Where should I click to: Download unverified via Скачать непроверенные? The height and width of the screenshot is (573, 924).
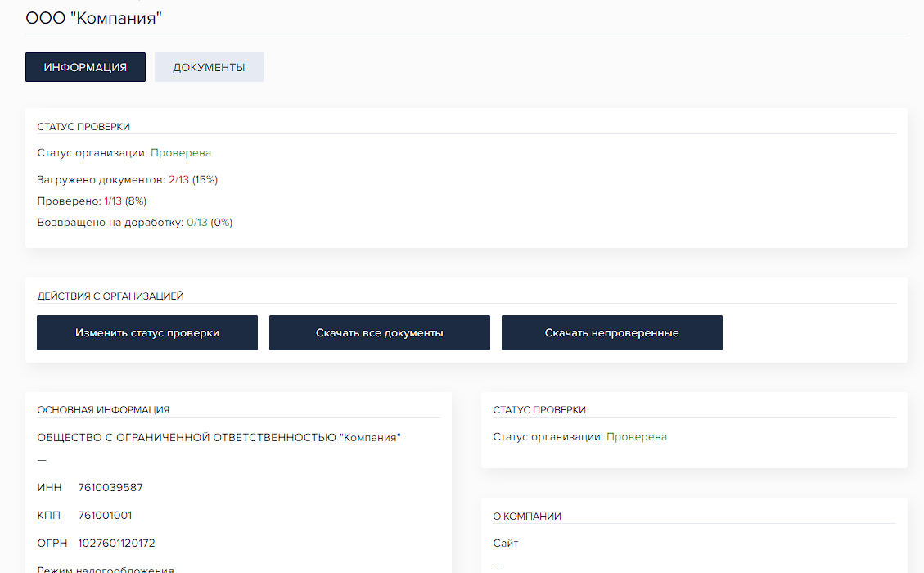pyautogui.click(x=611, y=333)
